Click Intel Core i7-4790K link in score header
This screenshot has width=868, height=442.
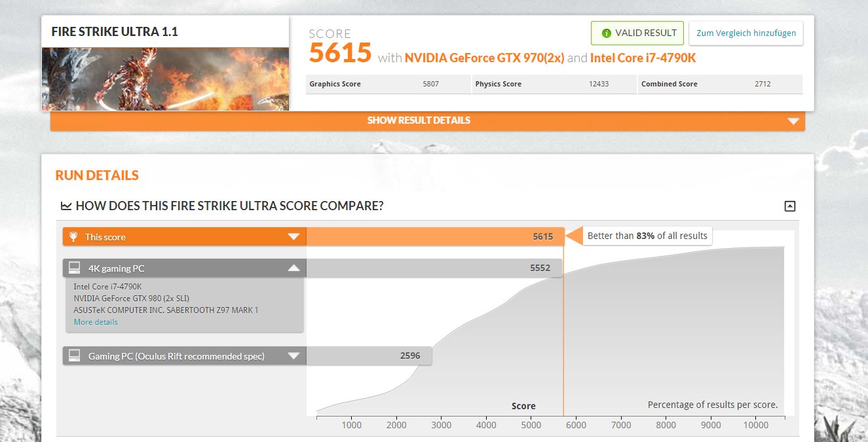pos(643,58)
